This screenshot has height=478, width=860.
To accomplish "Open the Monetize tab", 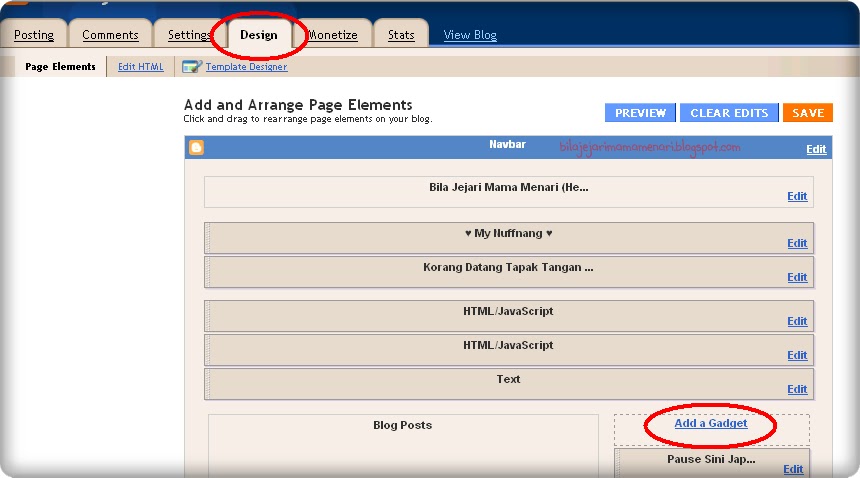I will pos(332,35).
